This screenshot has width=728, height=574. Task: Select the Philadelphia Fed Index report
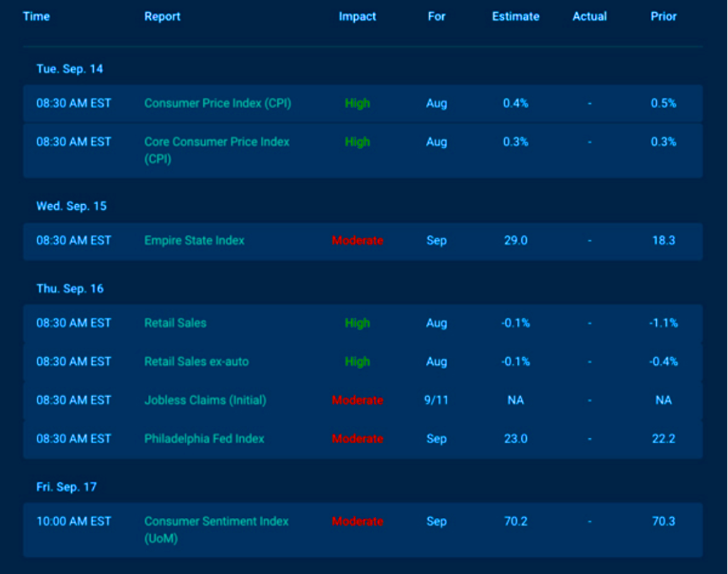pyautogui.click(x=204, y=438)
